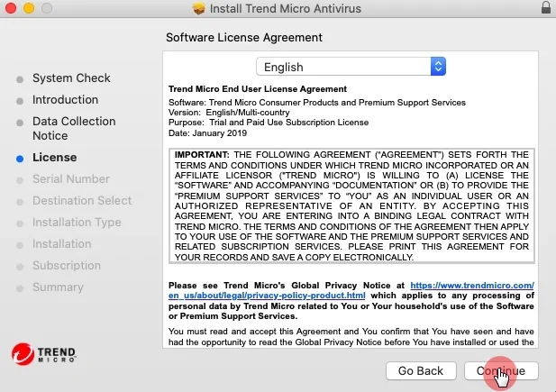556x392 pixels.
Task: Click the 'Purpose: Trial and Paid Use' line
Action: (269, 123)
